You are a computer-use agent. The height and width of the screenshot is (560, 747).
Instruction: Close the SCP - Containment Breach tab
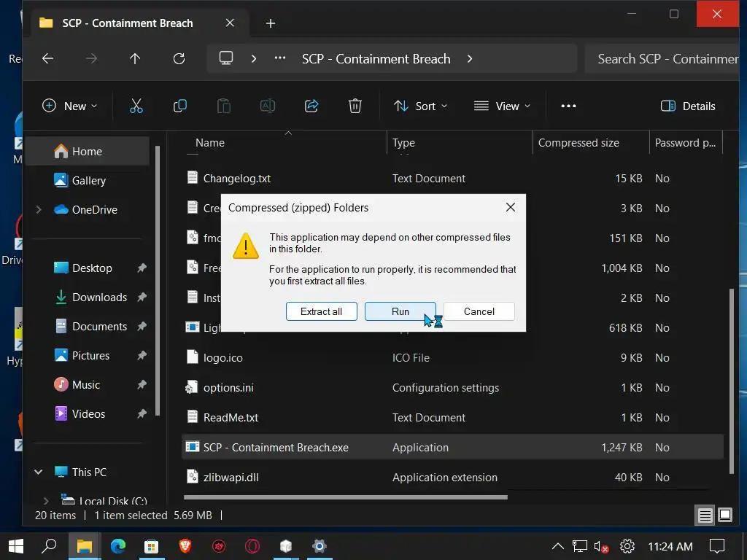pos(230,23)
